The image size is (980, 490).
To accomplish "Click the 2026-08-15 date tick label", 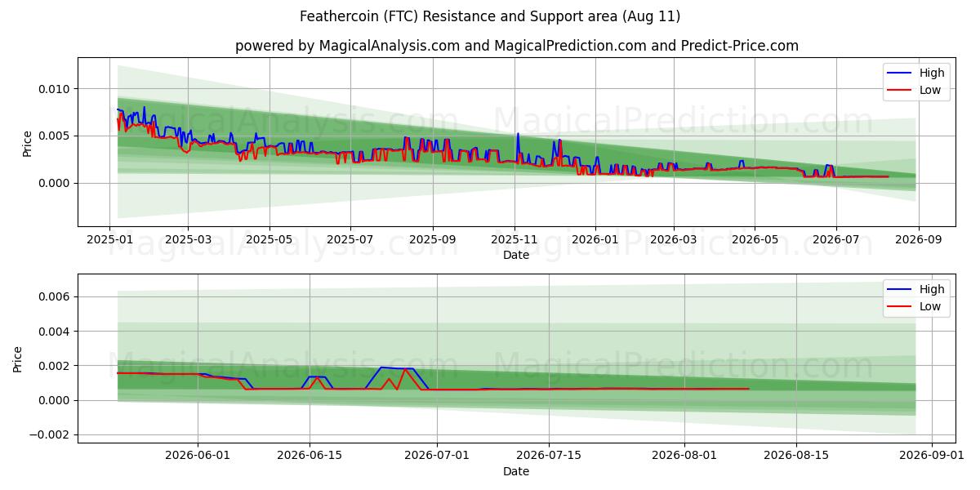I will coord(796,456).
